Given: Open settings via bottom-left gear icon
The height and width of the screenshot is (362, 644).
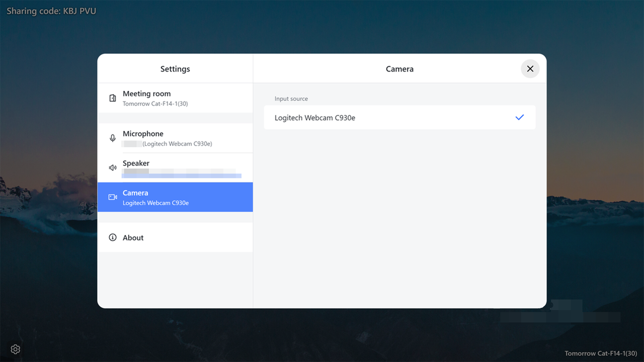Looking at the screenshot, I should [16, 349].
